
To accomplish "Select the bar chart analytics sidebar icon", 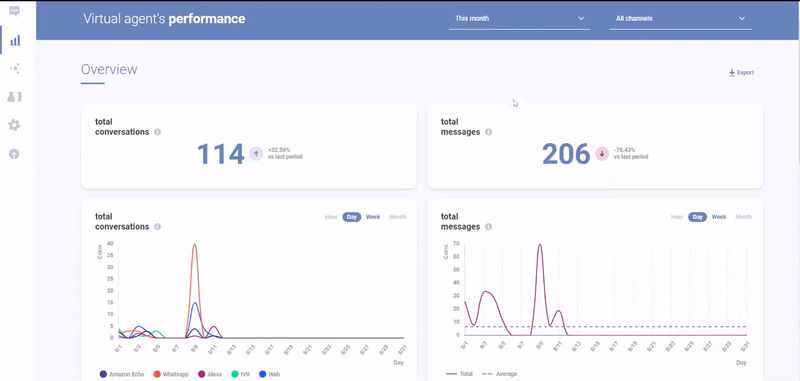I will [15, 40].
